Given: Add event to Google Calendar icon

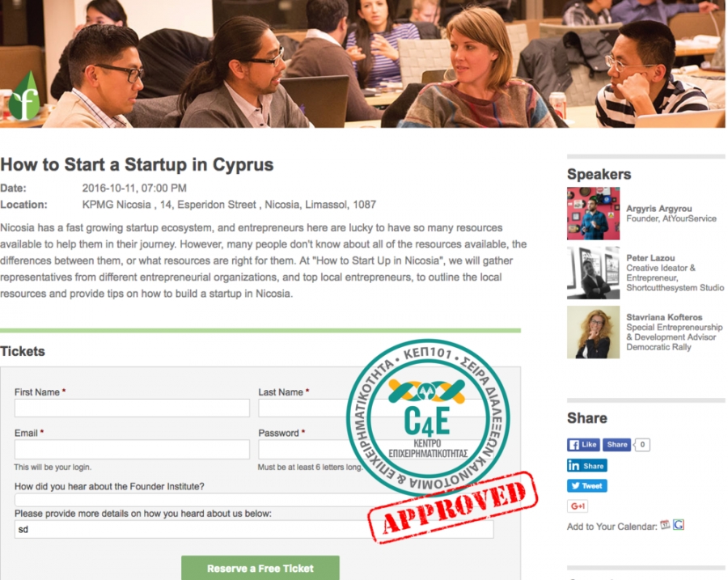Looking at the screenshot, I should tap(679, 525).
